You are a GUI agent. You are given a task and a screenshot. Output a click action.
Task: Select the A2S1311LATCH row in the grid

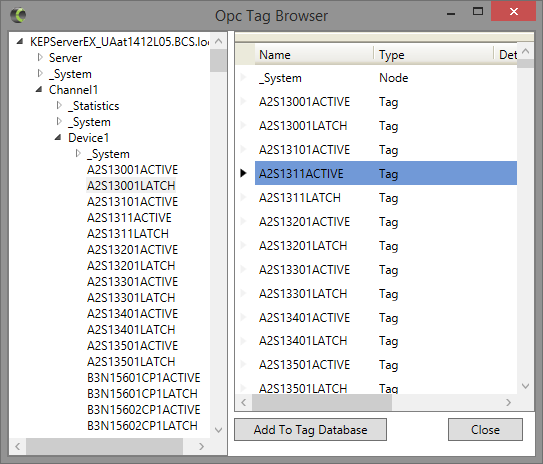(x=386, y=198)
